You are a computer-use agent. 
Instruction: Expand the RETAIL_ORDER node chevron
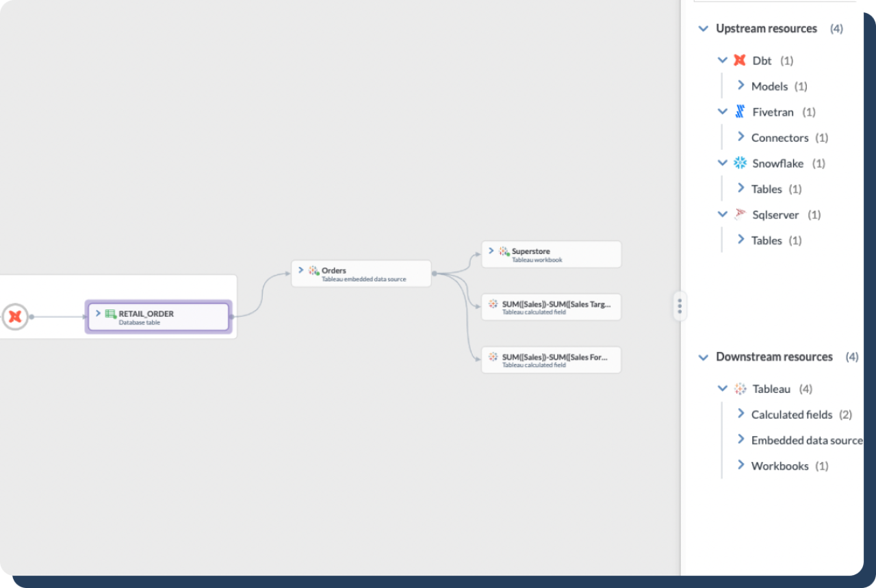(x=99, y=314)
